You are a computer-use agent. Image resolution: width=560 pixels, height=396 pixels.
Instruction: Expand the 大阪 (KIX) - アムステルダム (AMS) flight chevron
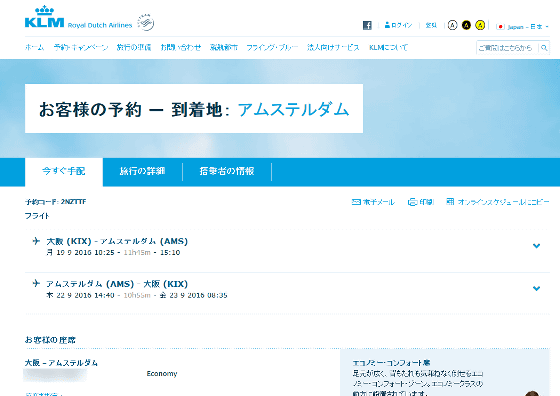click(x=536, y=246)
